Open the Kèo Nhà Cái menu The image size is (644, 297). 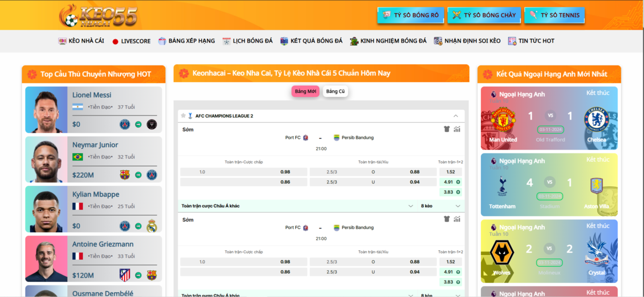[x=81, y=41]
